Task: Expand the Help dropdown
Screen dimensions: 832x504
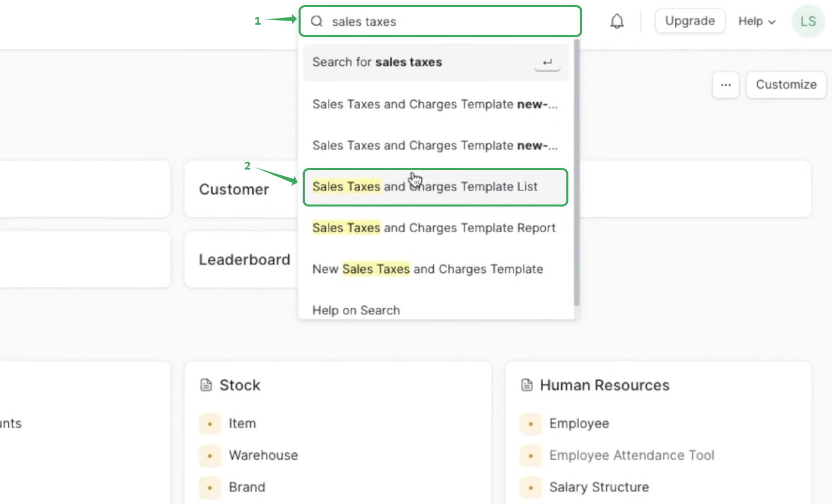Action: [756, 22]
